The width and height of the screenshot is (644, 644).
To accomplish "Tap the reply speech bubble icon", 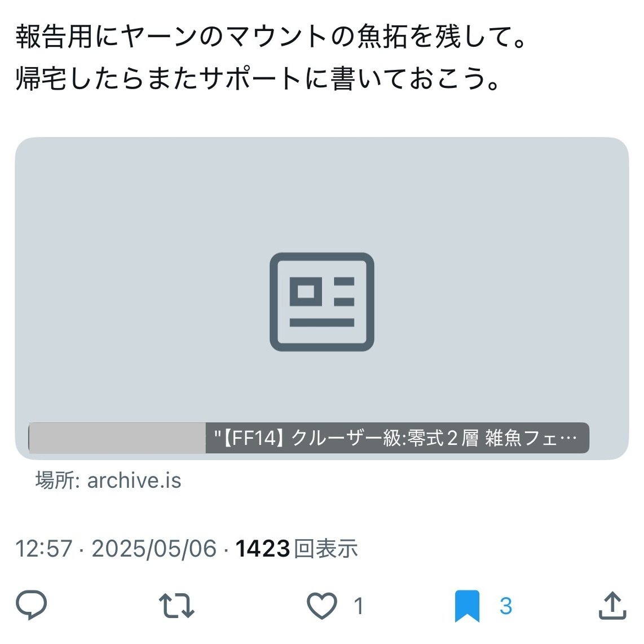I will pos(31,605).
